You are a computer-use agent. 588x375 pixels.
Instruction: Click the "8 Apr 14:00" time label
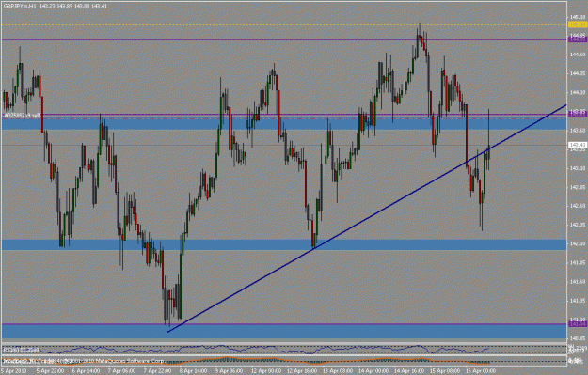pos(192,371)
